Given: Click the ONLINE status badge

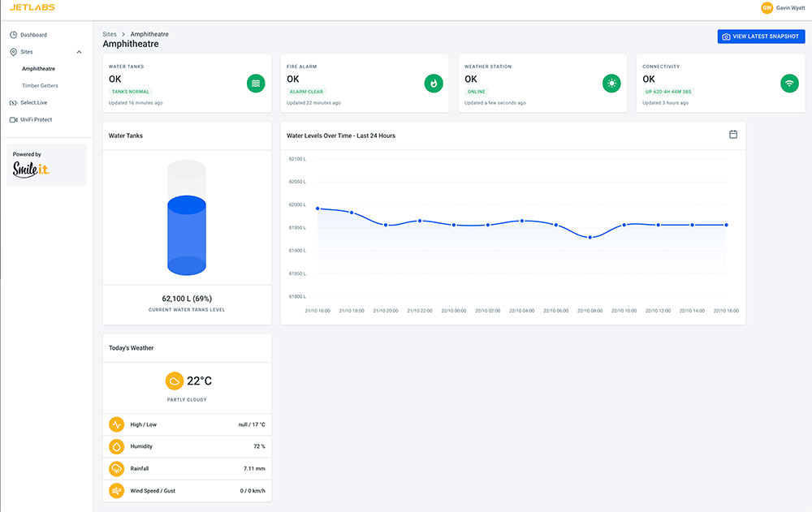Looking at the screenshot, I should click(477, 92).
